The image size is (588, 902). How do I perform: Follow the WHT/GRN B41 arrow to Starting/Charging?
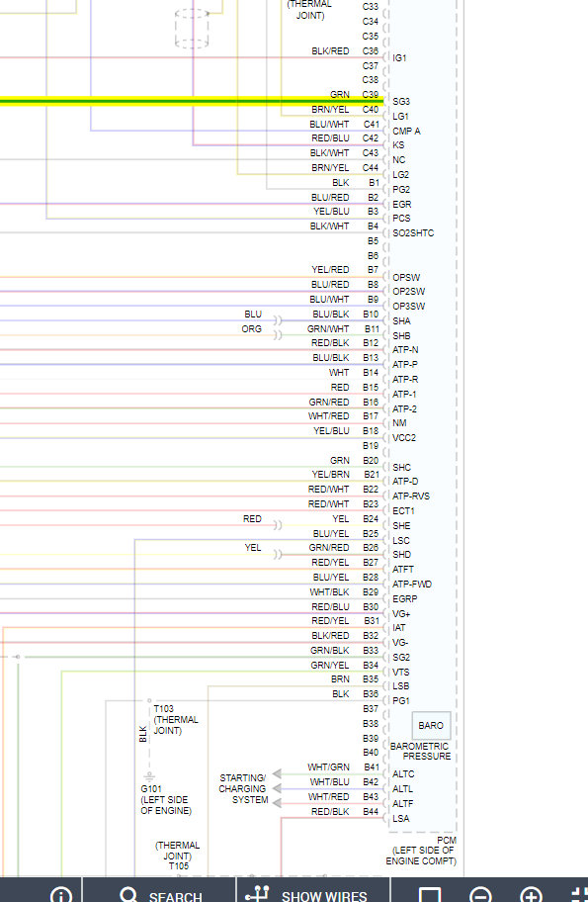coord(277,773)
